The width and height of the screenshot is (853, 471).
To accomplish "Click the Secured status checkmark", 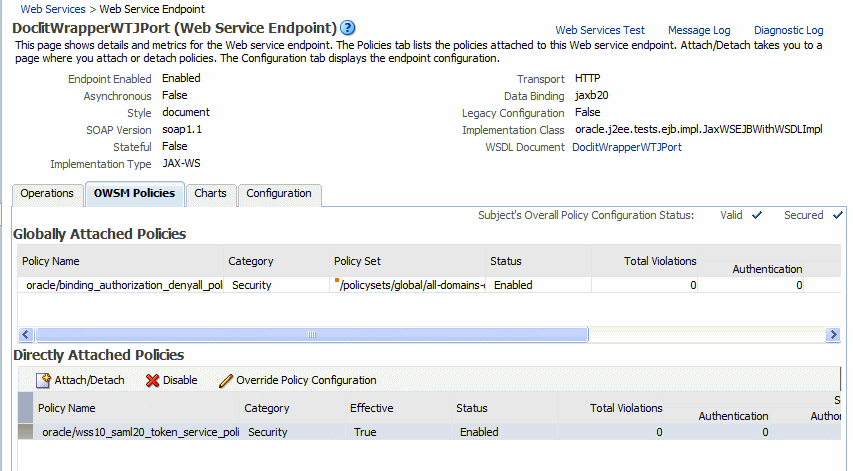I will coord(837,215).
